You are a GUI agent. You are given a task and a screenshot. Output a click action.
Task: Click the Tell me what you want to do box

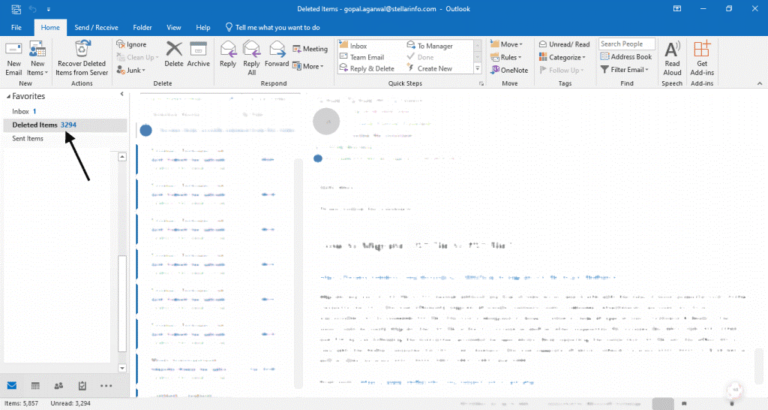(x=272, y=27)
